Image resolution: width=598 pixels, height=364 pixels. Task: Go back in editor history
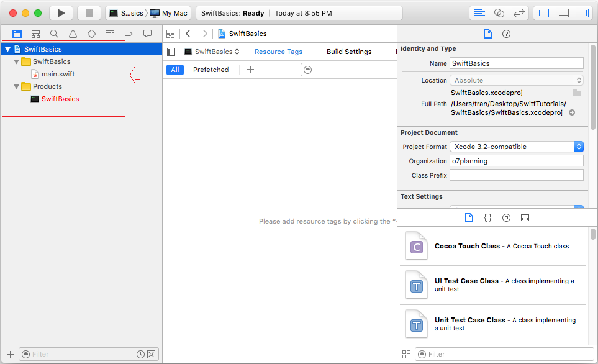[x=188, y=34]
